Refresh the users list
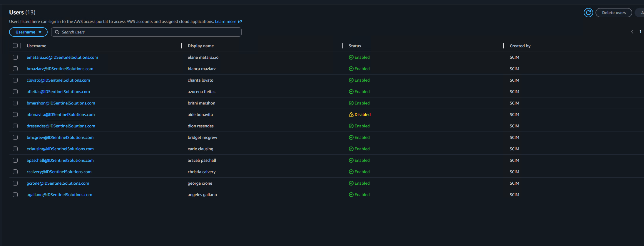This screenshot has height=246, width=644. pyautogui.click(x=588, y=13)
